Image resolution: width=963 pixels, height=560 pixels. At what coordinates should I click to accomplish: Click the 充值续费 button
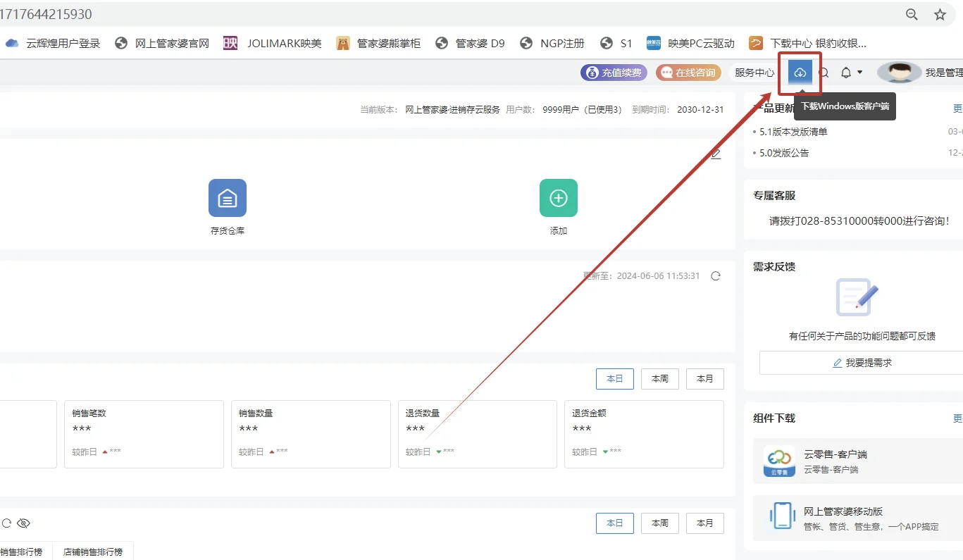coord(614,73)
